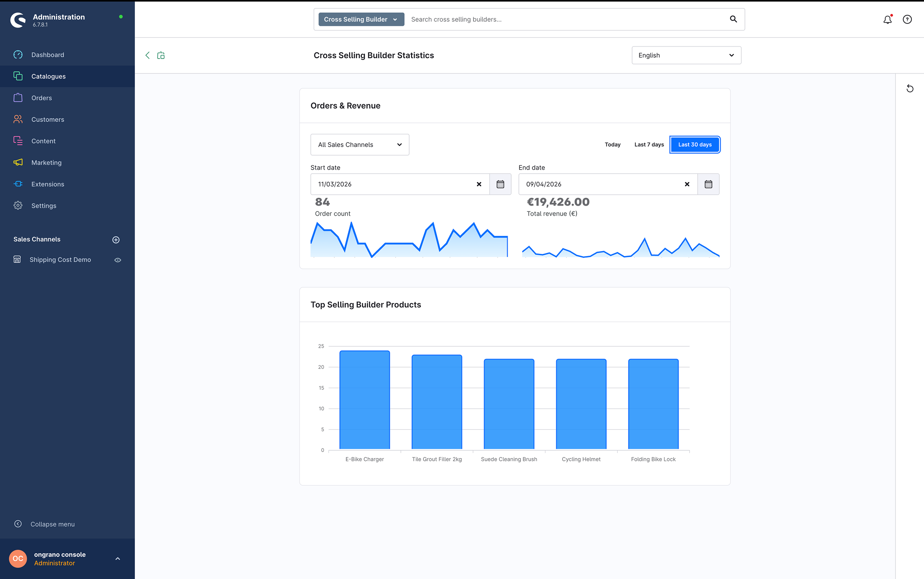Clear the Start date value

pos(479,184)
